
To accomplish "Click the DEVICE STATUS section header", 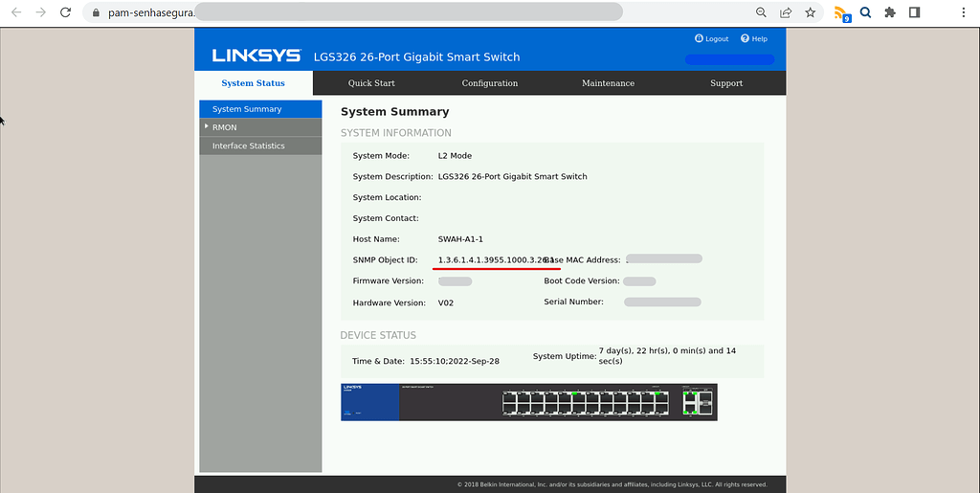I will (378, 336).
